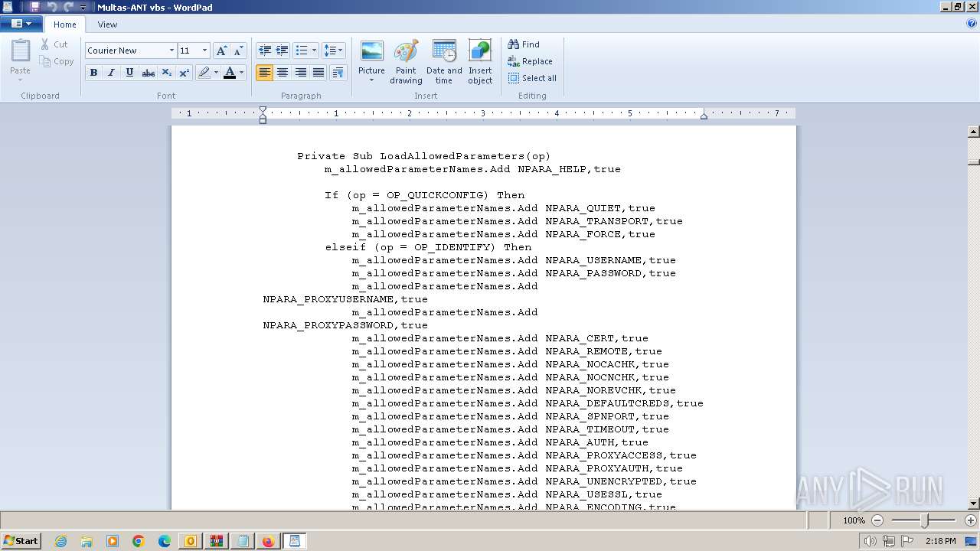The height and width of the screenshot is (551, 980).
Task: Redo the last action
Action: 68,7
